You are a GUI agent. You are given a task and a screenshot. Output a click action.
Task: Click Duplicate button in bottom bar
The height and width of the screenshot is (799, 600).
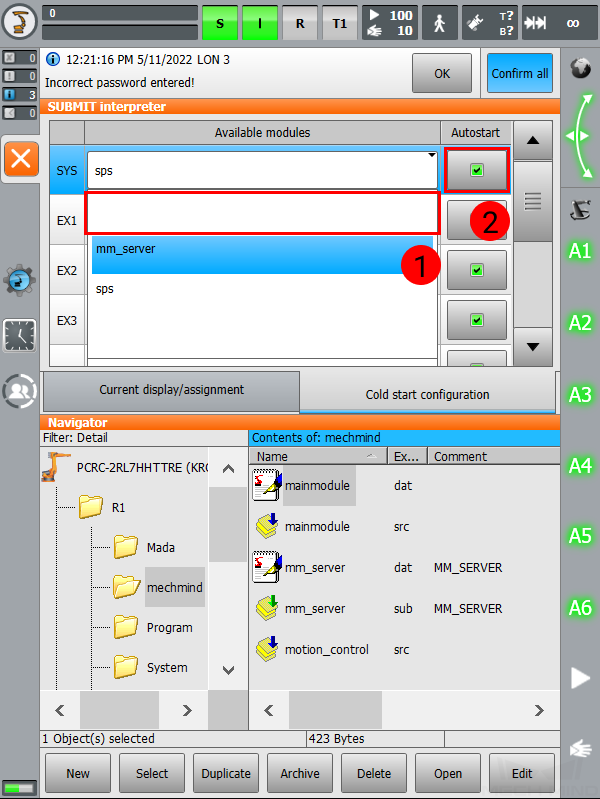[x=226, y=773]
